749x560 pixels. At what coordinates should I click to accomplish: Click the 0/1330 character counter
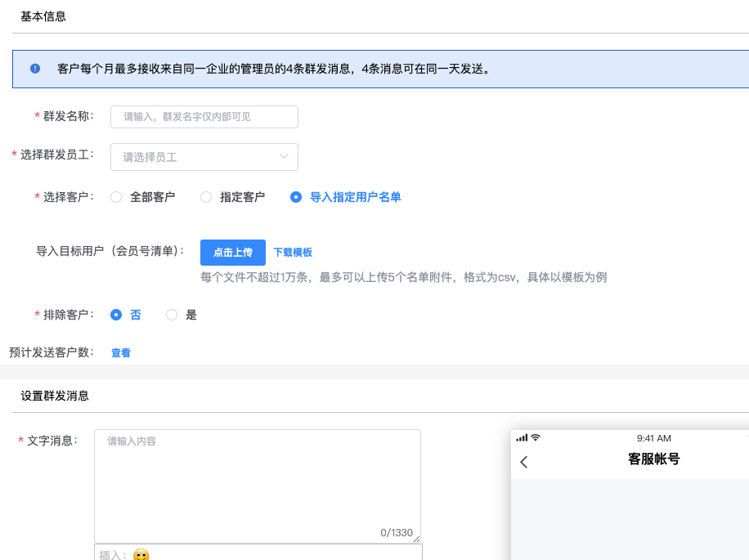point(397,533)
